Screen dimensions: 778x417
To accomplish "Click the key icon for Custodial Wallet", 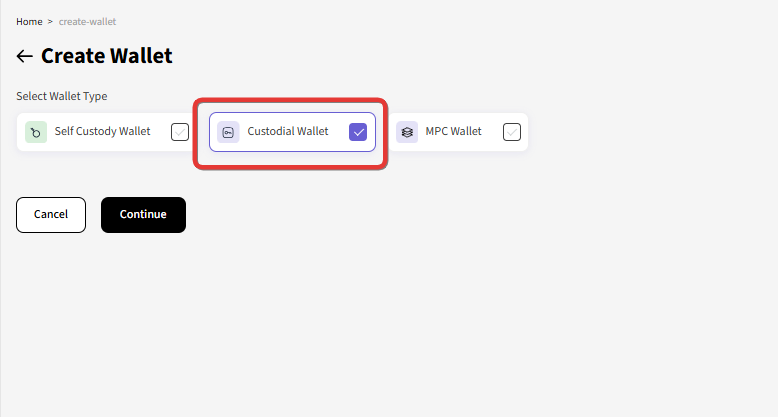I will pyautogui.click(x=228, y=132).
